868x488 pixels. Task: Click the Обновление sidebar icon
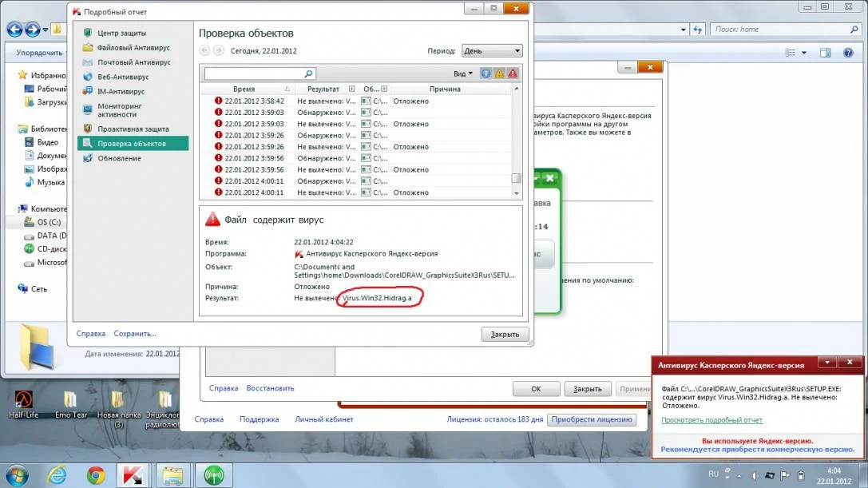[88, 158]
